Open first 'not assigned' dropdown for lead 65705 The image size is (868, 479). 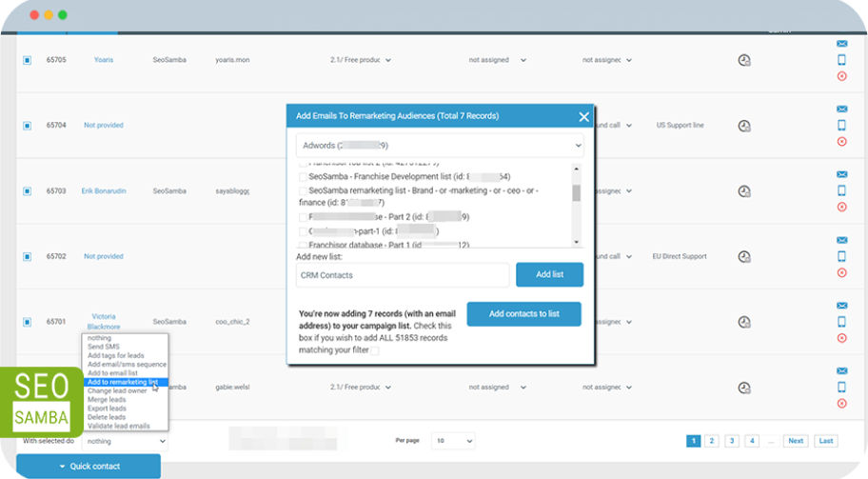tap(497, 60)
